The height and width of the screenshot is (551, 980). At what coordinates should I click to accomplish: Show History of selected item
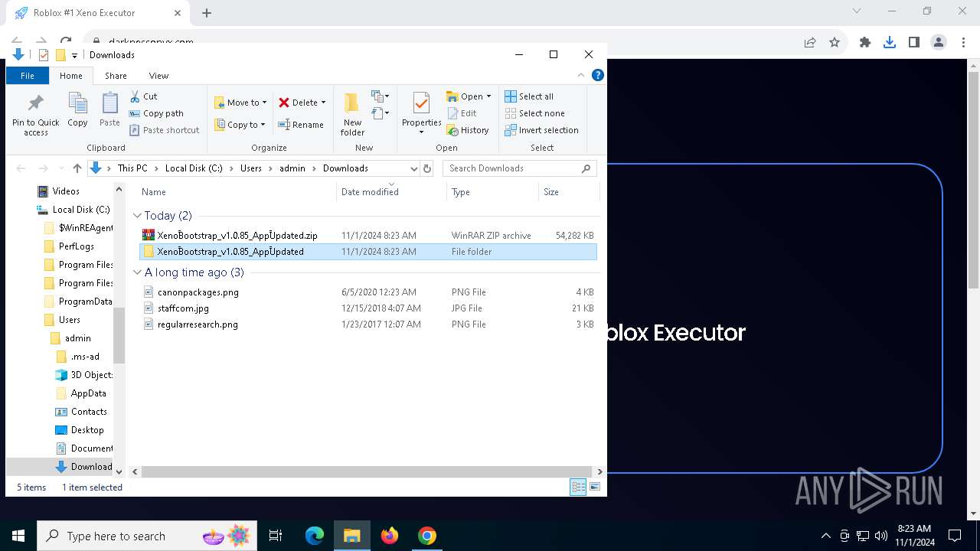[x=468, y=130]
